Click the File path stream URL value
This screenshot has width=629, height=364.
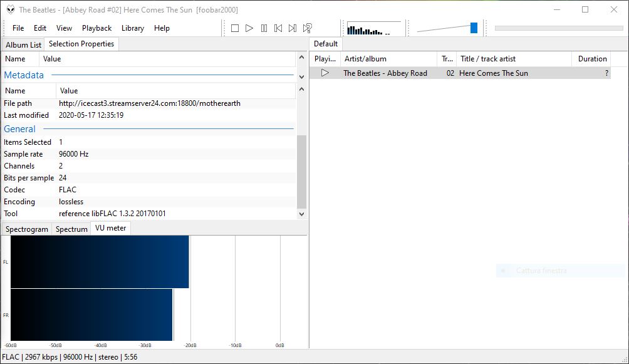pyautogui.click(x=150, y=103)
